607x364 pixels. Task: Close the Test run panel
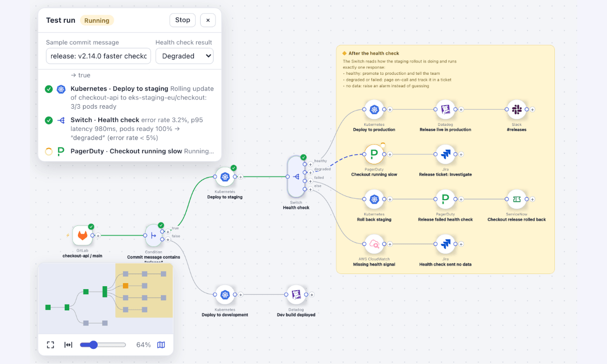pyautogui.click(x=208, y=20)
